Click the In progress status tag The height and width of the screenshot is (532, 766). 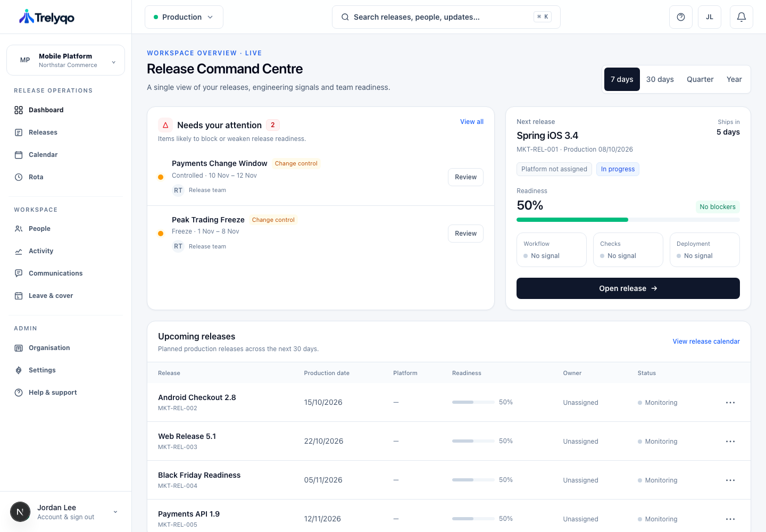point(618,169)
